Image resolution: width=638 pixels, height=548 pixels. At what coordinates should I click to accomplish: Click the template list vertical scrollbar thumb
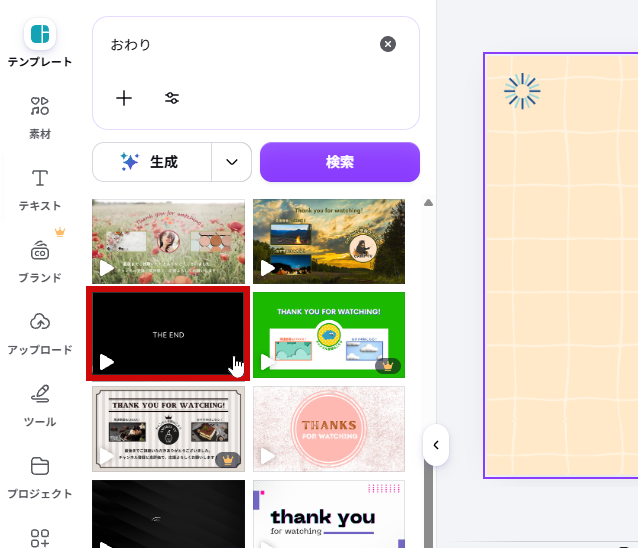[428, 504]
